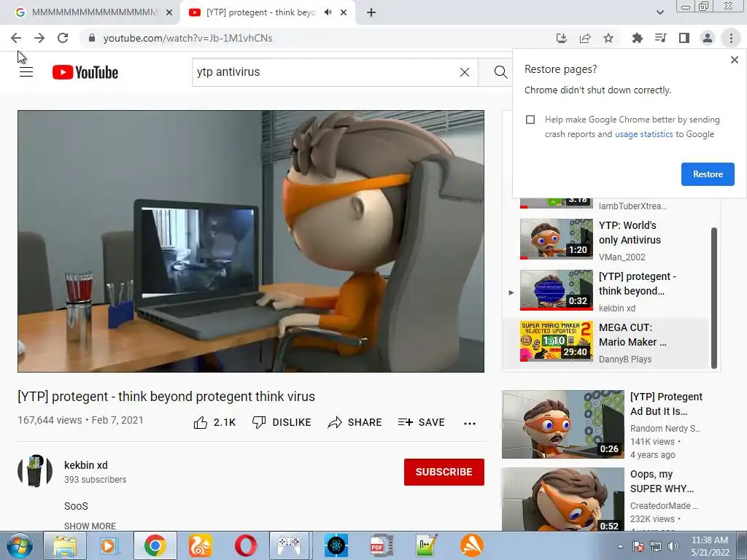Dismiss the Restore pages popup
The height and width of the screenshot is (560, 747).
[734, 60]
